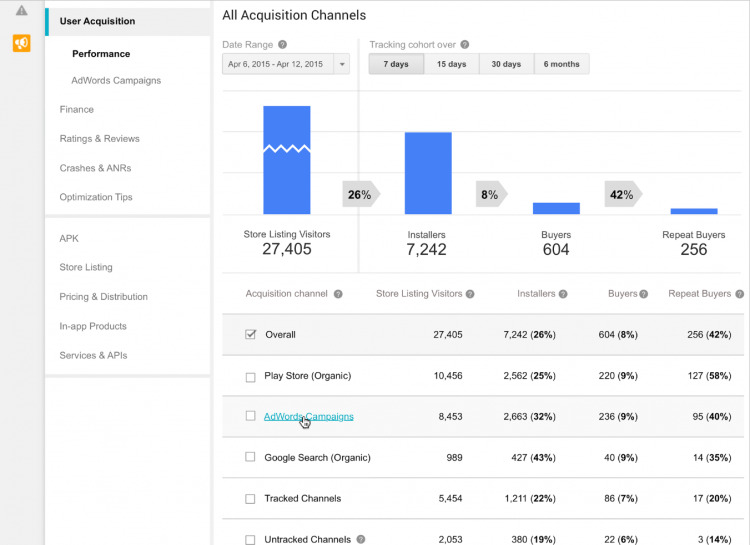Open the Crashes & ANRs page
The width and height of the screenshot is (750, 545).
(x=95, y=168)
